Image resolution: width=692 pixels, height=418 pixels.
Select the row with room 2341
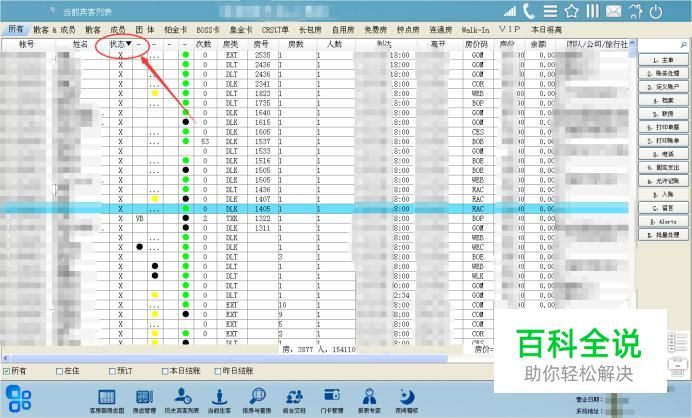pos(314,84)
